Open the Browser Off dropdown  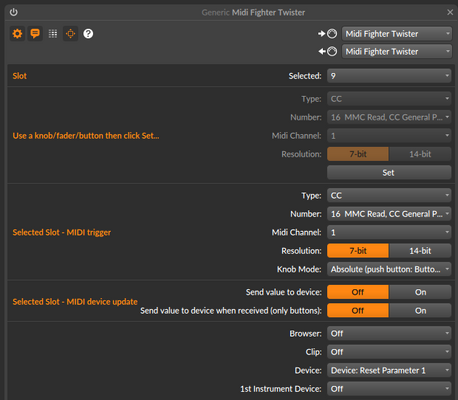pos(389,333)
